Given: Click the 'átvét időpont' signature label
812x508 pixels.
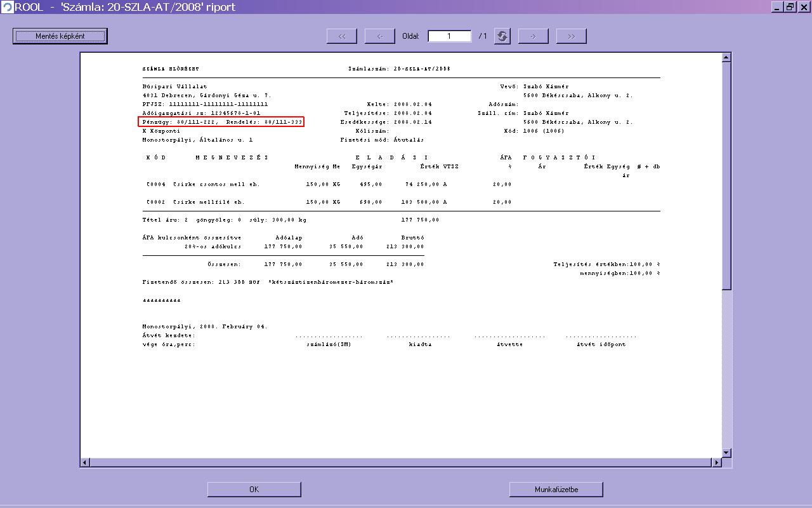Looking at the screenshot, I should (x=601, y=344).
